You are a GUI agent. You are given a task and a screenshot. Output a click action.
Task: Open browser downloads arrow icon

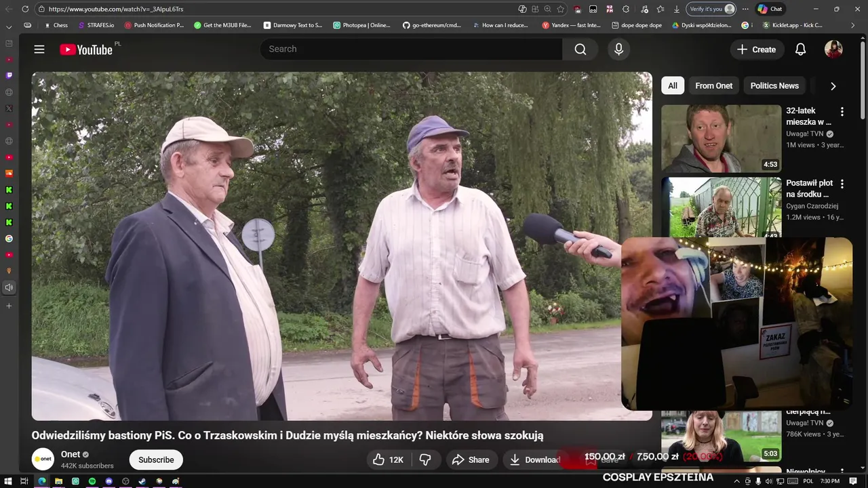[x=676, y=9]
